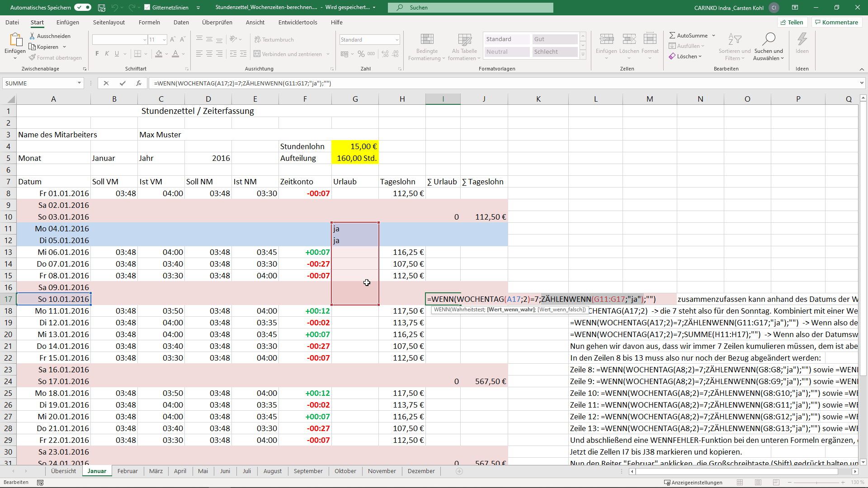Click macro recording icon in status bar
This screenshot has width=868, height=488.
coord(40,483)
